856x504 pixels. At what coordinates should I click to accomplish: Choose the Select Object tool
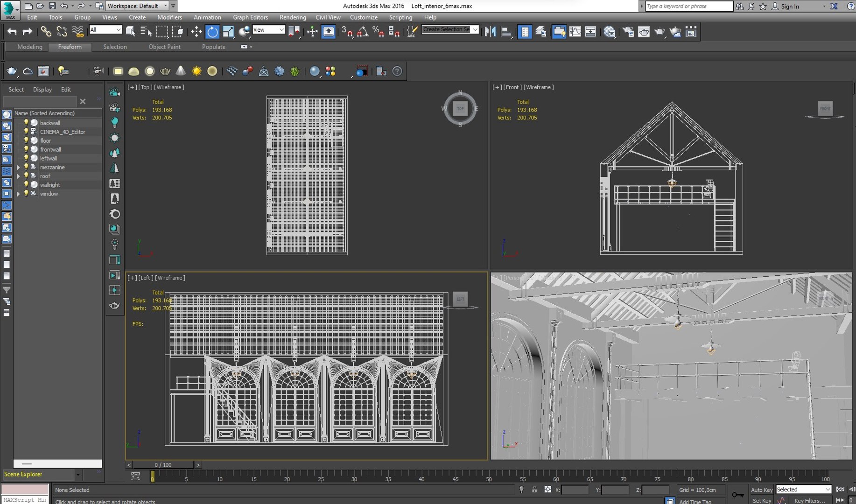coord(131,32)
